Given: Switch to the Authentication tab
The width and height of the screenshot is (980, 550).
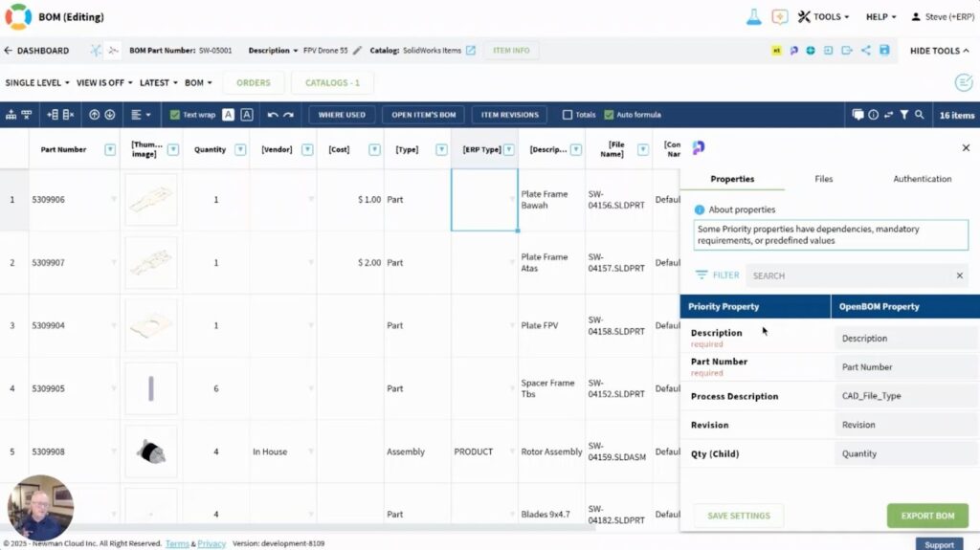Looking at the screenshot, I should (922, 179).
